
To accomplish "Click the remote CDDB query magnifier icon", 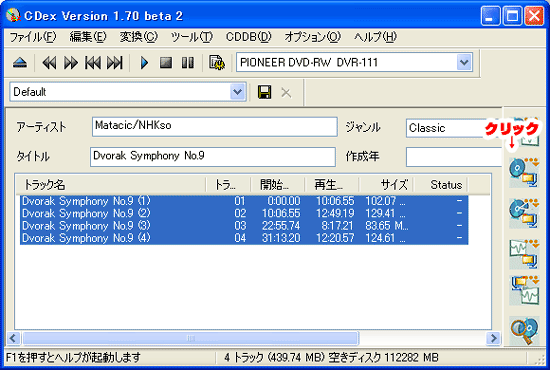I will coord(524,331).
